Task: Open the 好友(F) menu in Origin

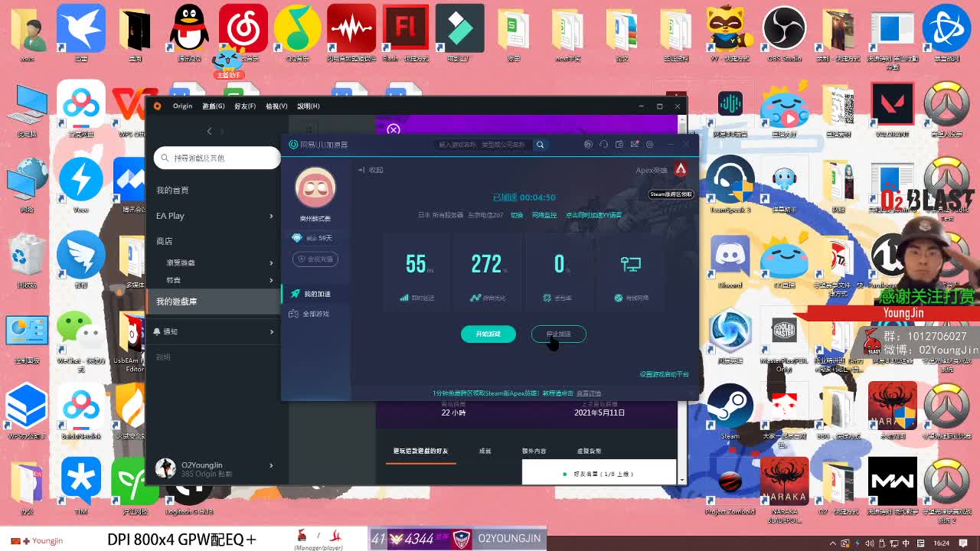Action: (245, 106)
